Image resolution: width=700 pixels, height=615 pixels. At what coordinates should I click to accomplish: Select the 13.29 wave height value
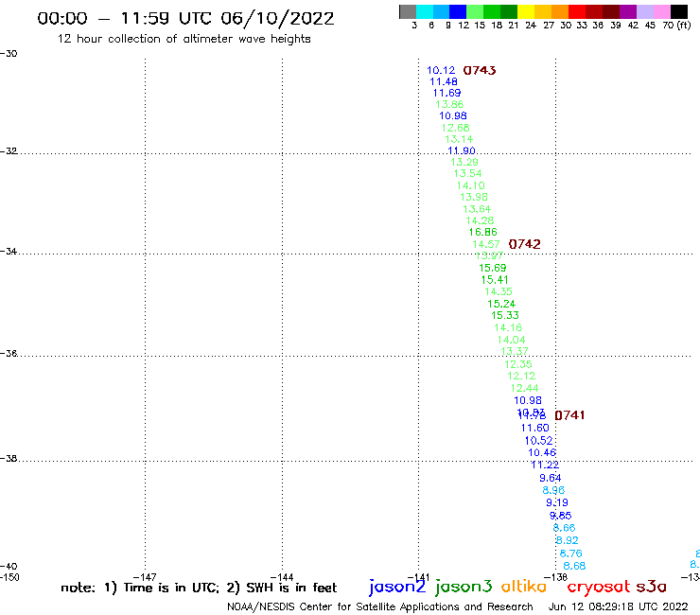[464, 162]
